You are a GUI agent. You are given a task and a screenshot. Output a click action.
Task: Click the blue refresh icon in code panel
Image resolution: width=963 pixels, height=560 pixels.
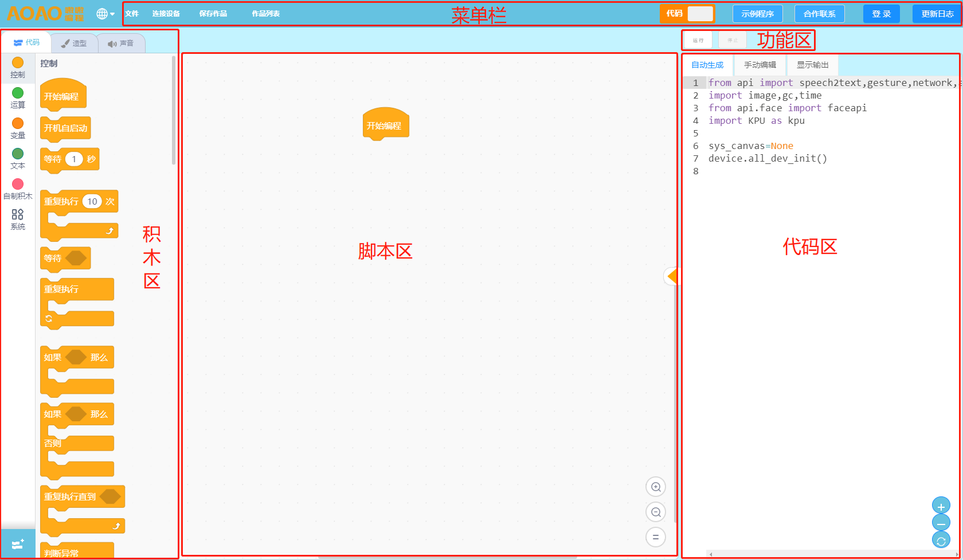[941, 540]
